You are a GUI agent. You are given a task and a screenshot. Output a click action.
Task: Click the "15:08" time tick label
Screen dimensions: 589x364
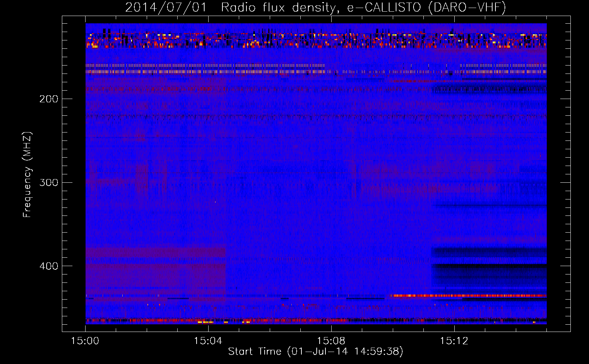(331, 341)
